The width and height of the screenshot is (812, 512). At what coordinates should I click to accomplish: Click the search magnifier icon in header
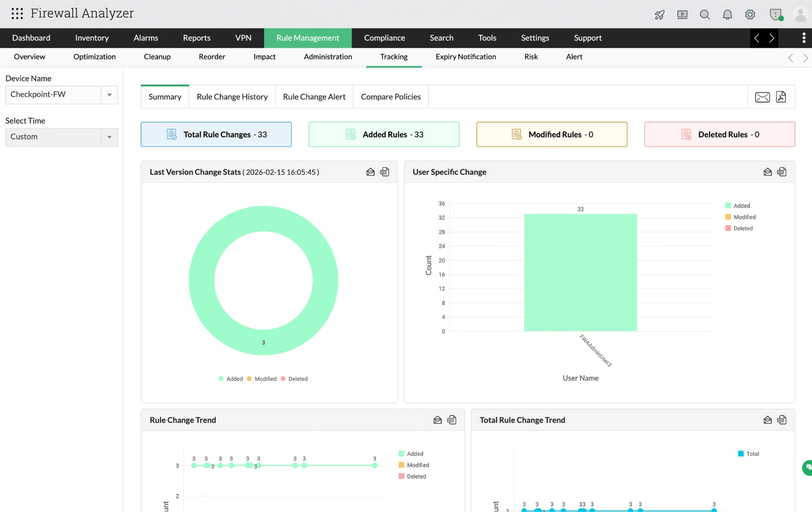705,15
